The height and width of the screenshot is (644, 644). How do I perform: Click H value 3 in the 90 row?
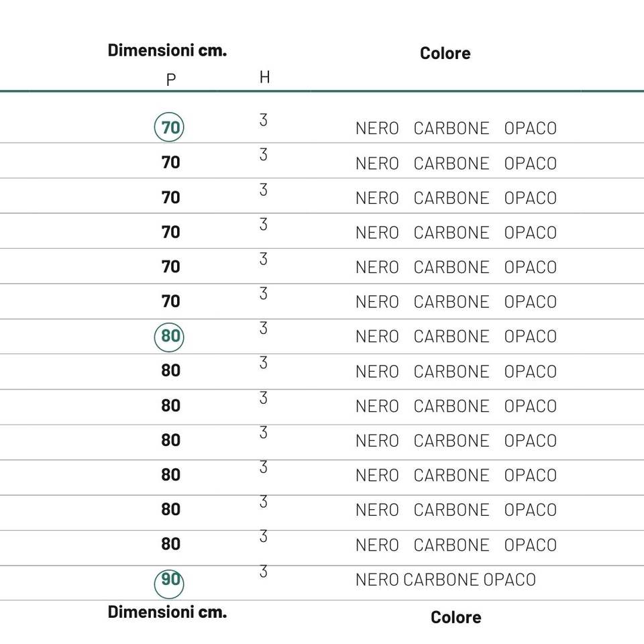click(x=263, y=572)
